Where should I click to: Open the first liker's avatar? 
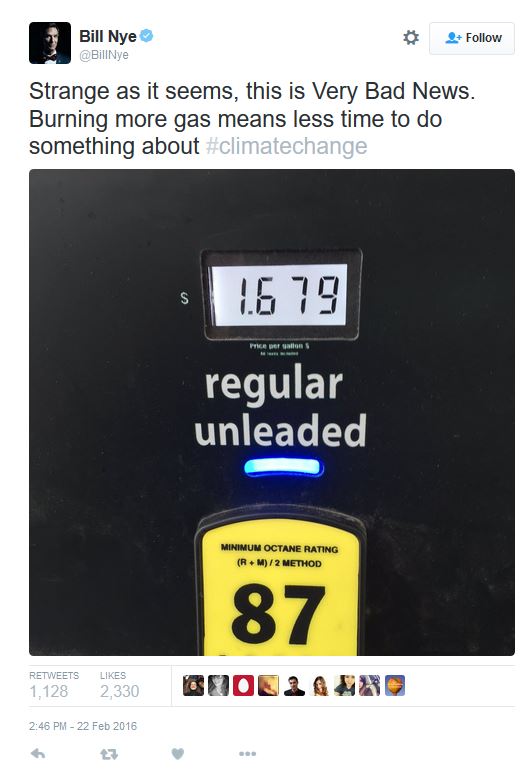point(193,686)
